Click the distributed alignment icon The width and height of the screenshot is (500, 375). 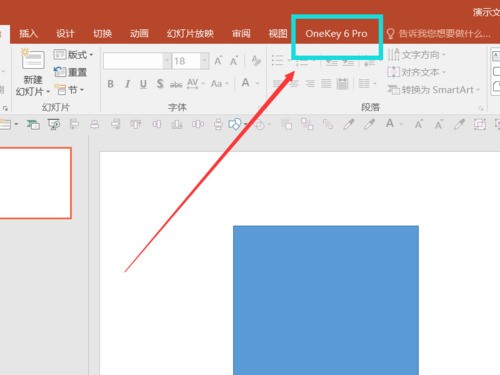point(342,83)
